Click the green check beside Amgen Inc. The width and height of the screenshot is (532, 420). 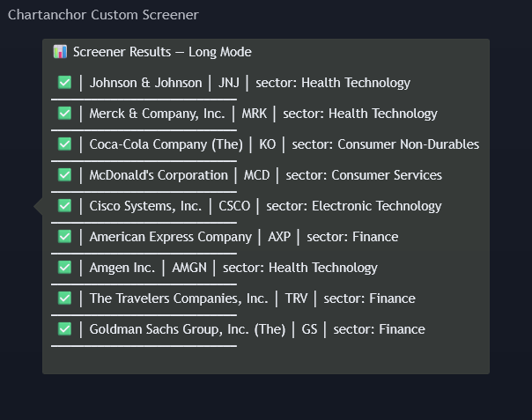pos(64,268)
